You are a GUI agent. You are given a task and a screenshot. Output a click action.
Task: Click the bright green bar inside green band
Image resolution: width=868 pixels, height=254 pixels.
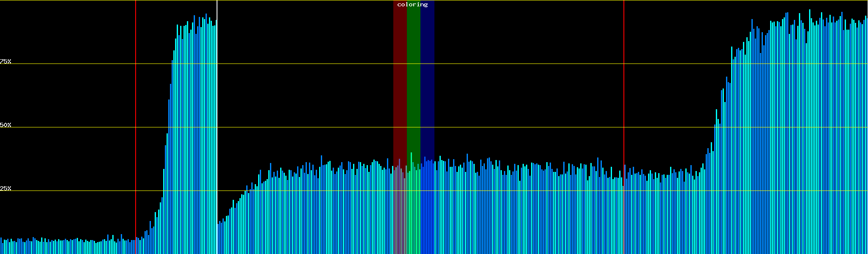tap(411, 203)
